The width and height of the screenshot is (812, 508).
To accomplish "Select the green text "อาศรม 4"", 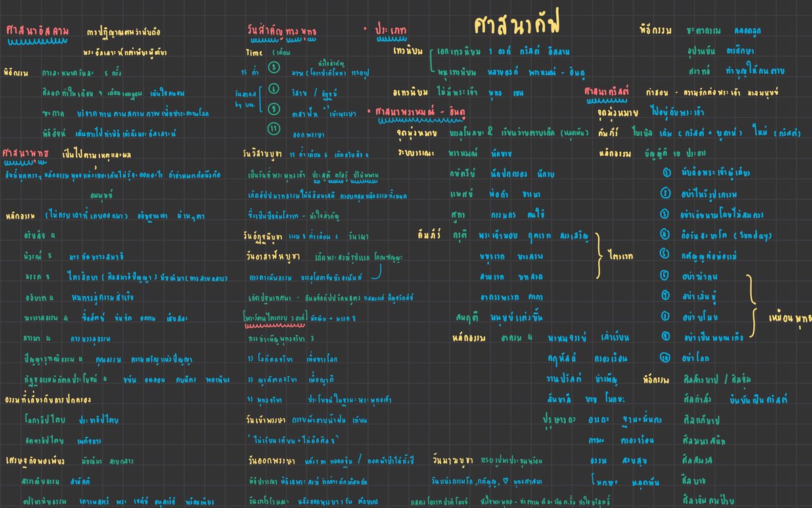I will point(516,336).
